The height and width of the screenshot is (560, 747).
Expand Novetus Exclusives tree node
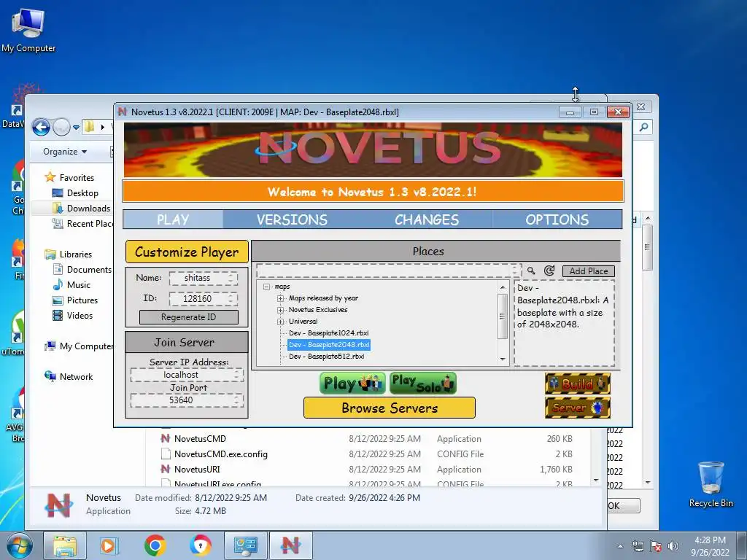[x=280, y=310]
